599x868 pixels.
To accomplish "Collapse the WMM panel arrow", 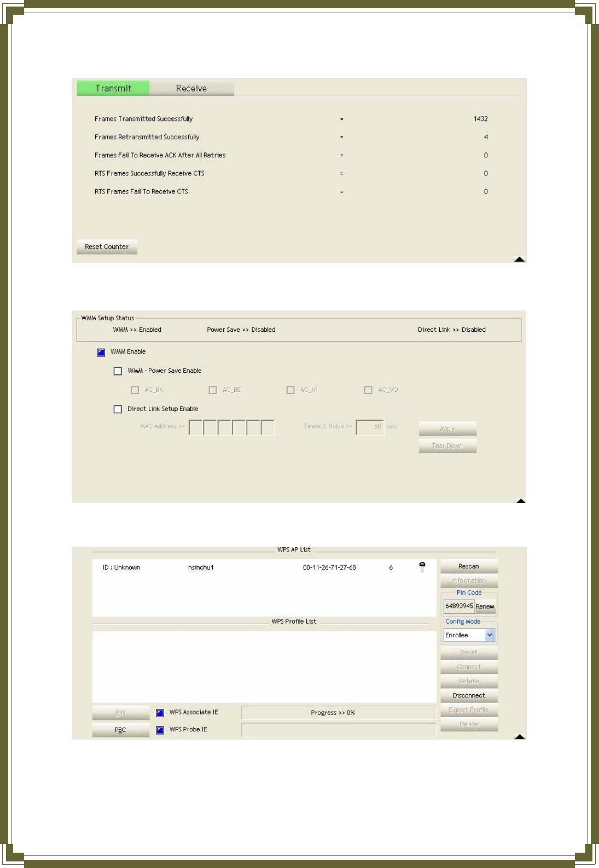I will click(x=521, y=500).
